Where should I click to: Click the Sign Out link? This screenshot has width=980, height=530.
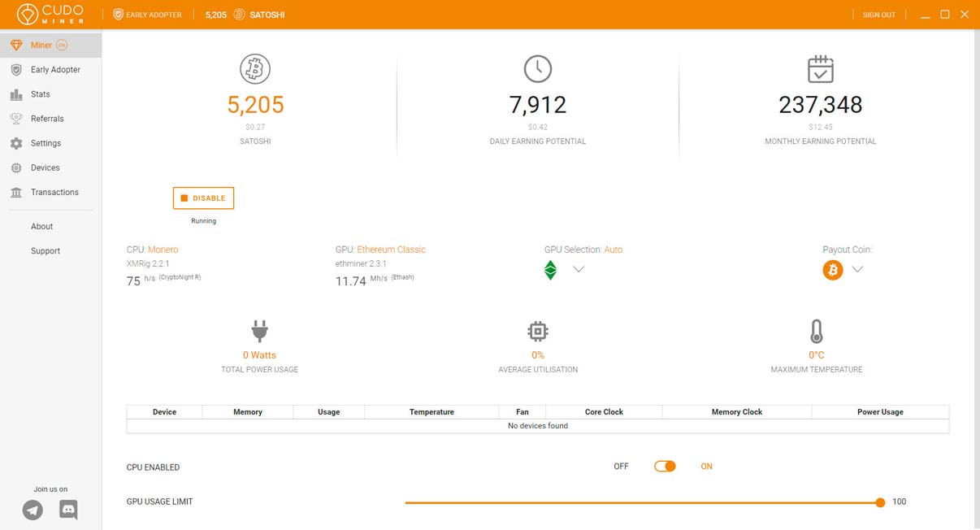pyautogui.click(x=879, y=15)
